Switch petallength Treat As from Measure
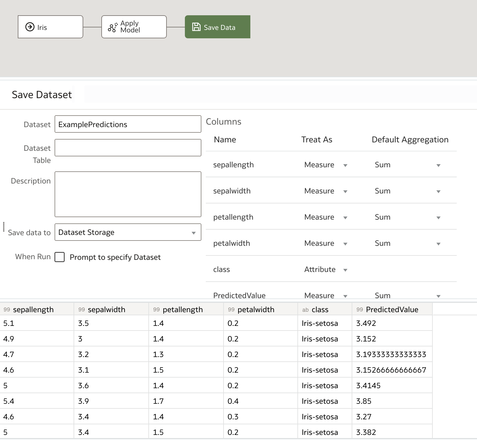The image size is (477, 448). tap(345, 217)
